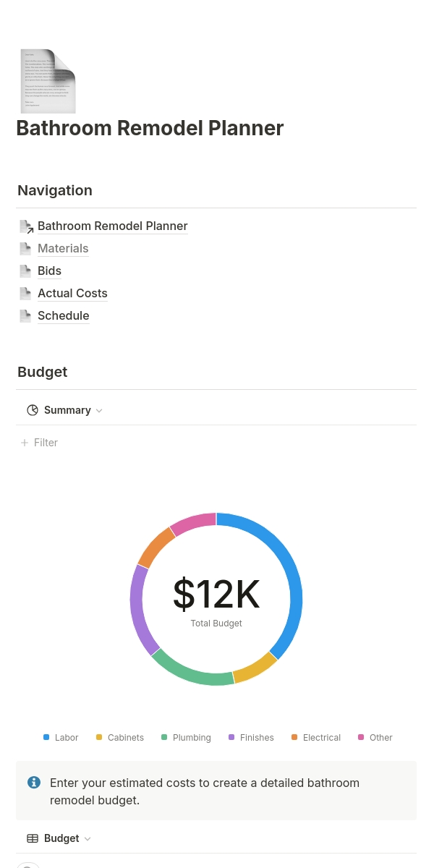Go to the Schedule page link

(64, 316)
